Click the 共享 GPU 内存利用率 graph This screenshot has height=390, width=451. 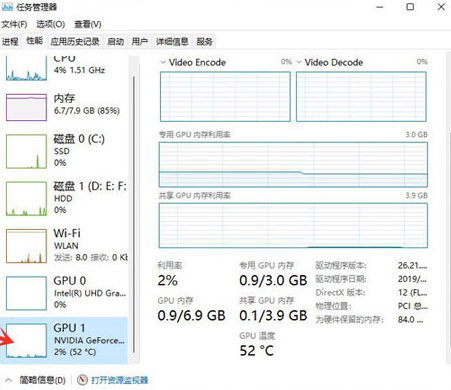pos(293,226)
